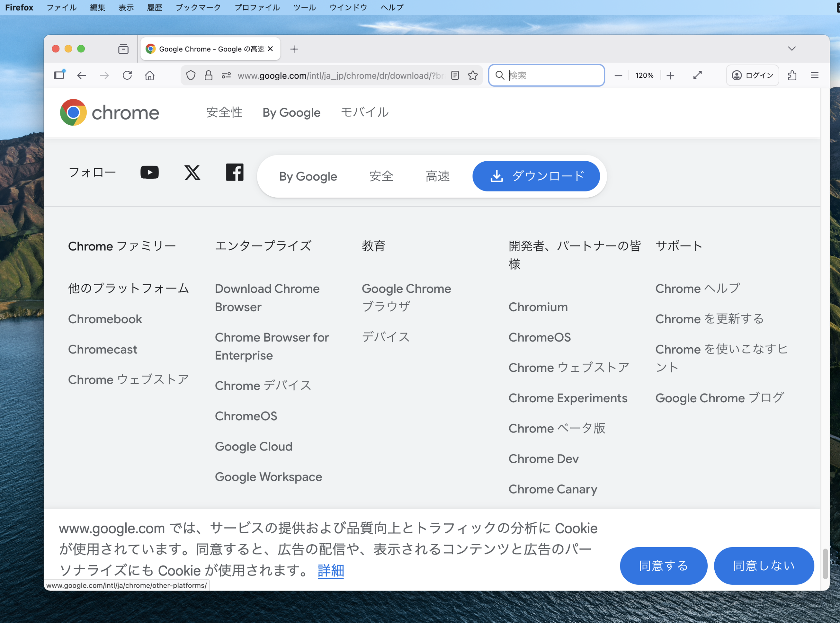The image size is (840, 623).
Task: Expand the list all tabs chevron
Action: (x=792, y=49)
